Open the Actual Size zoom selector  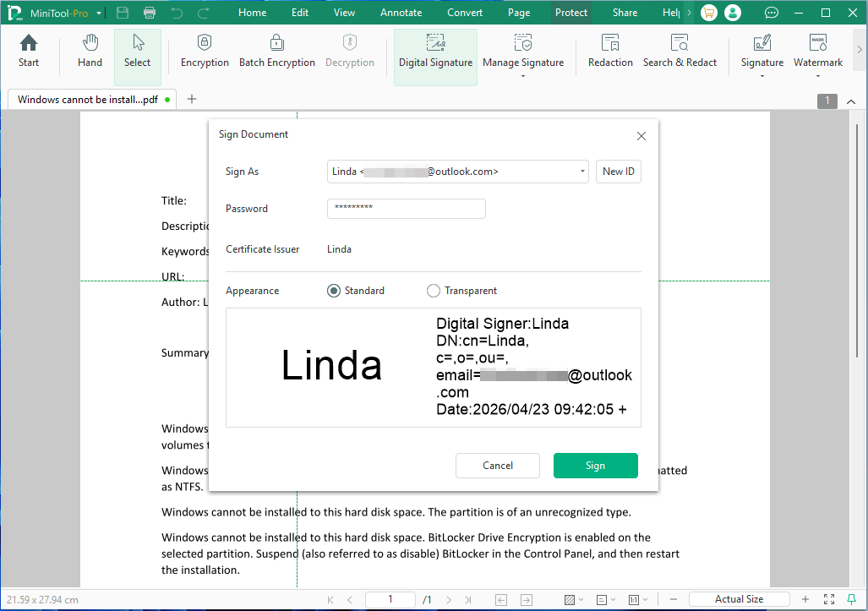point(740,598)
